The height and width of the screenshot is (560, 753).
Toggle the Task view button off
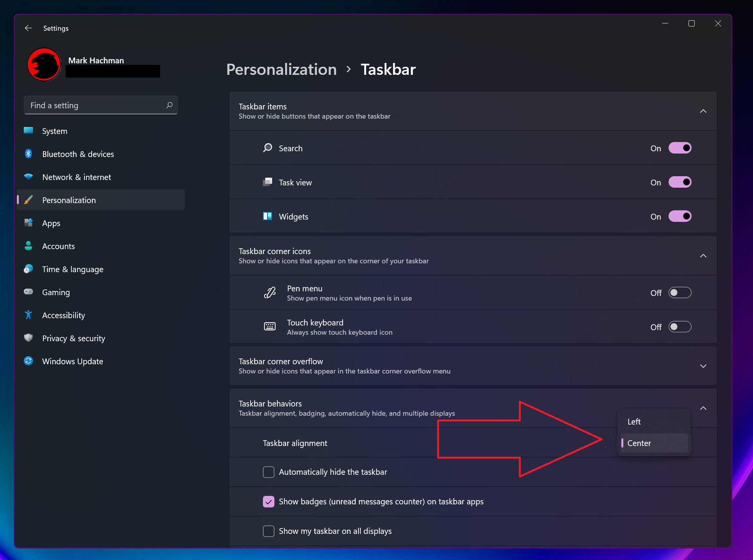[679, 182]
